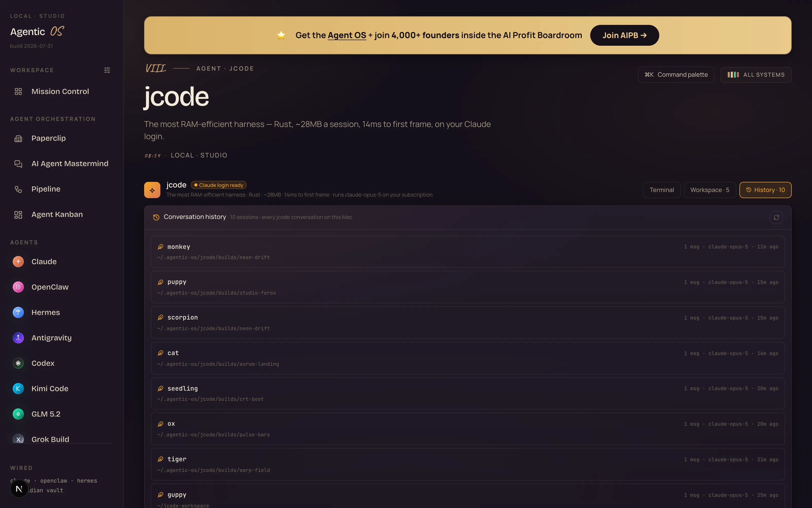Viewport: 812px width, 508px height.
Task: Click the AI Agent Mastermind chat icon
Action: 18,164
